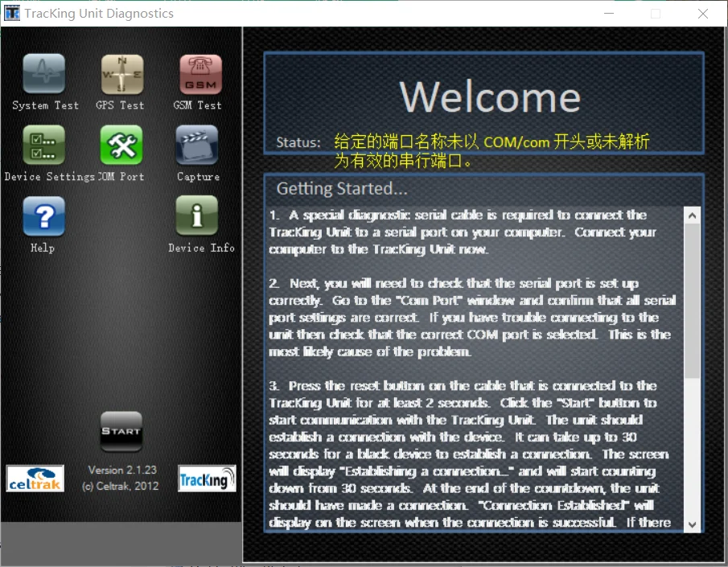This screenshot has height=567, width=728.
Task: Close the TracKing Unit Diagnostics window
Action: click(x=703, y=14)
